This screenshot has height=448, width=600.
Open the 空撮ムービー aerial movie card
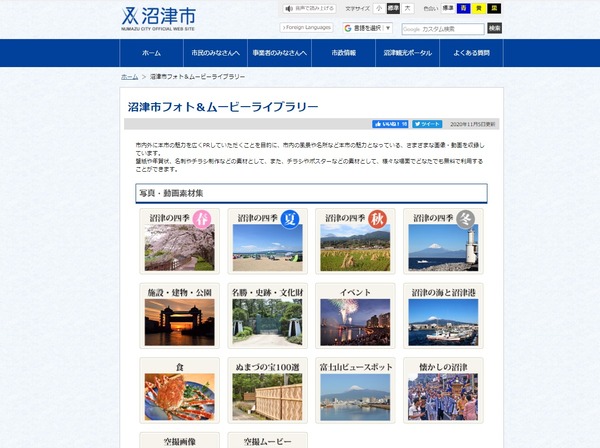point(267,440)
